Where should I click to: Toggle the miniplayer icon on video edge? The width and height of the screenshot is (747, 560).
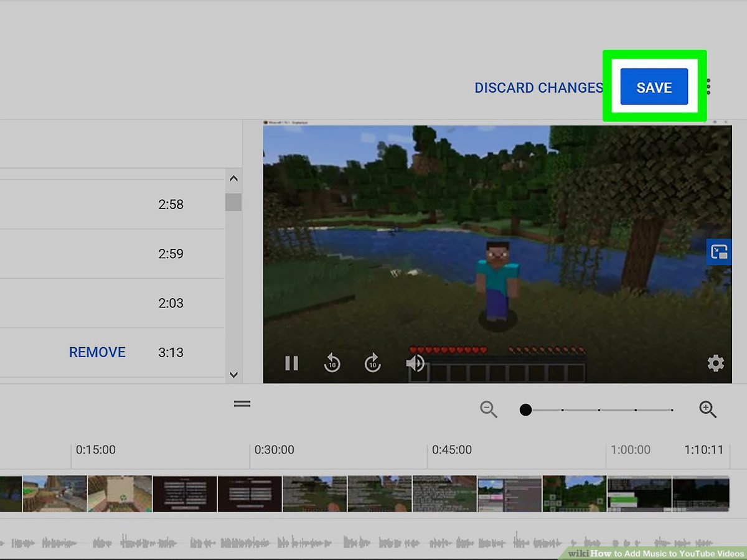point(719,252)
